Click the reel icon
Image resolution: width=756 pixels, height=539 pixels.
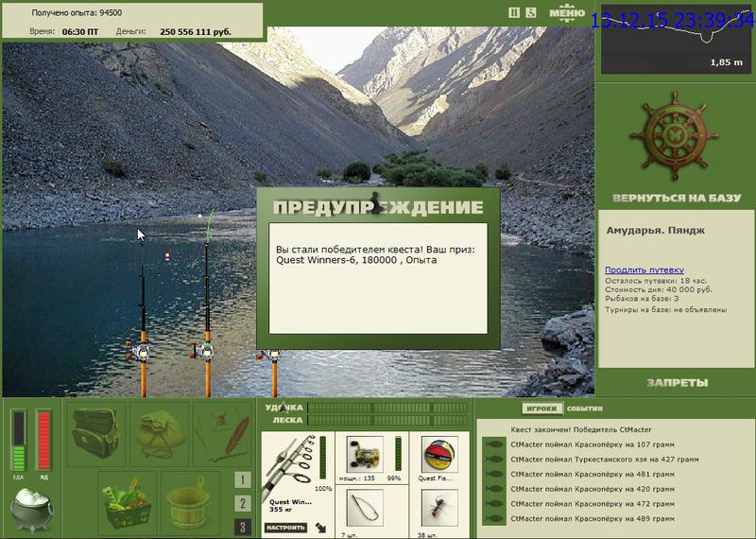point(365,454)
